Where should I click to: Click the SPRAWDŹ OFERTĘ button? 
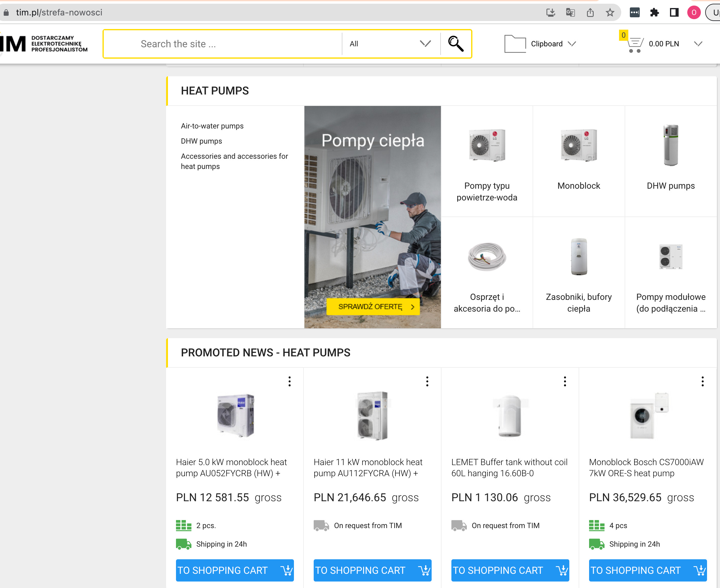[x=373, y=307]
